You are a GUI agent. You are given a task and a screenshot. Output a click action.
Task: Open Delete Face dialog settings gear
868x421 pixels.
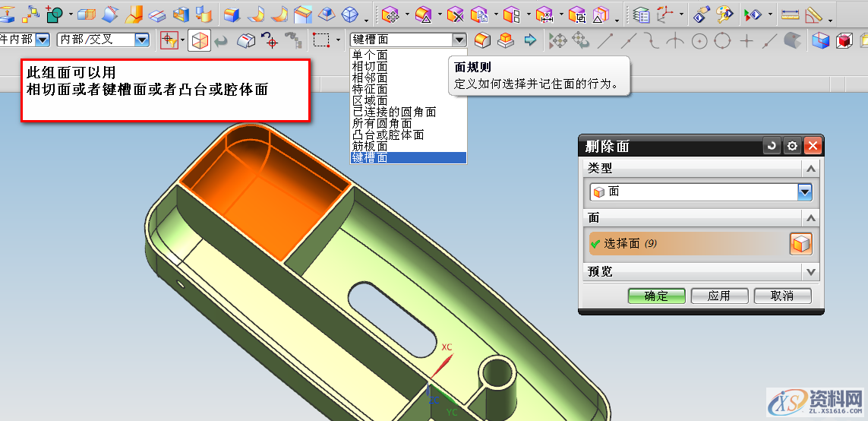coord(792,146)
